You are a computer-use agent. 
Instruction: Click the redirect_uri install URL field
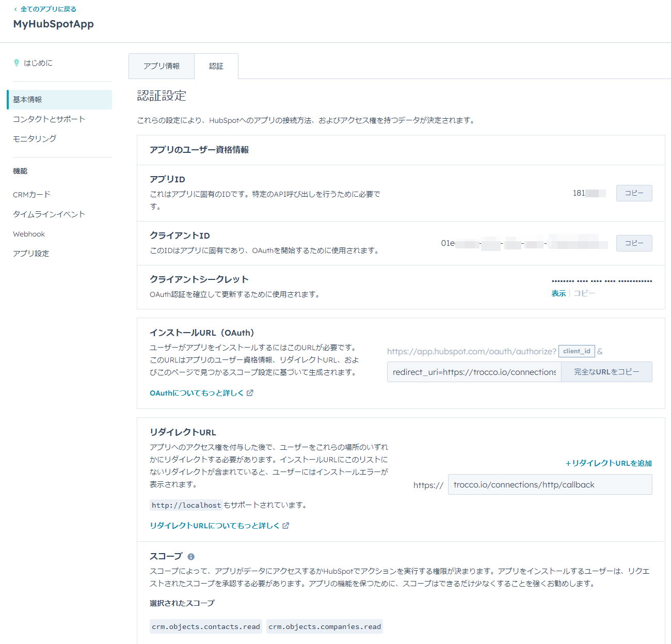474,372
